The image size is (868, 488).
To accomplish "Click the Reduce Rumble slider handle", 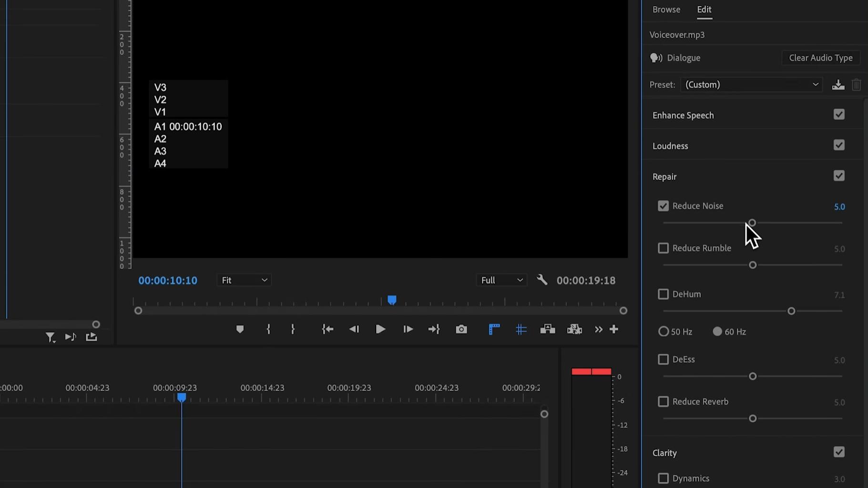I will click(x=753, y=265).
